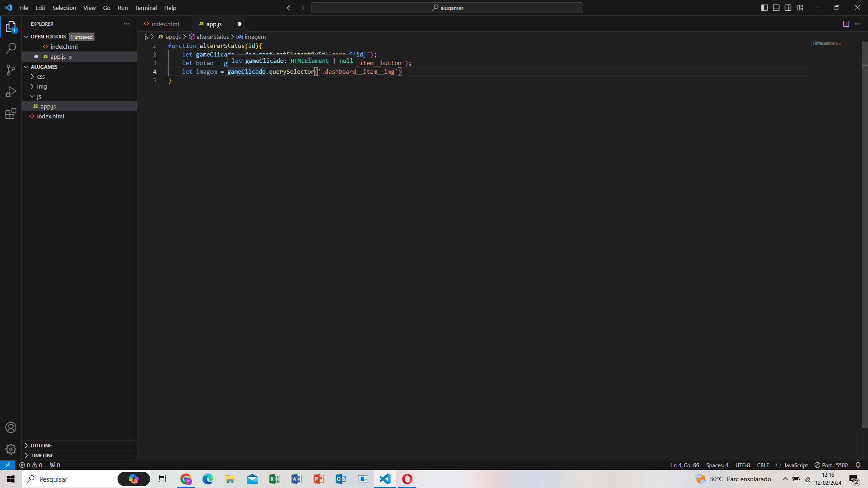Expand the css folder
Image resolution: width=868 pixels, height=488 pixels.
click(x=41, y=76)
